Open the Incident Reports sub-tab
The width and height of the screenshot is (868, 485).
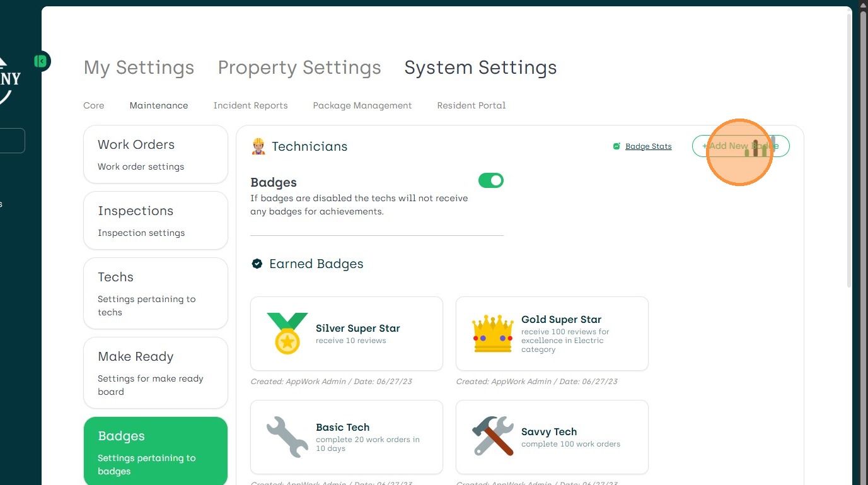pyautogui.click(x=250, y=105)
